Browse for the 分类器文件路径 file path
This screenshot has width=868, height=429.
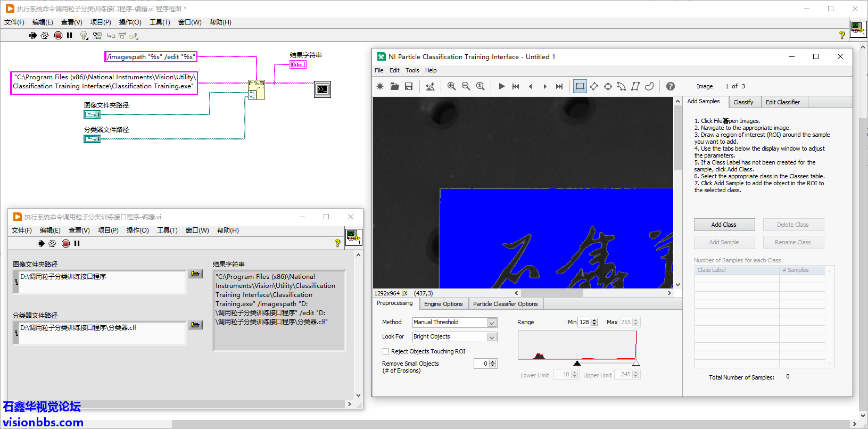pos(196,325)
